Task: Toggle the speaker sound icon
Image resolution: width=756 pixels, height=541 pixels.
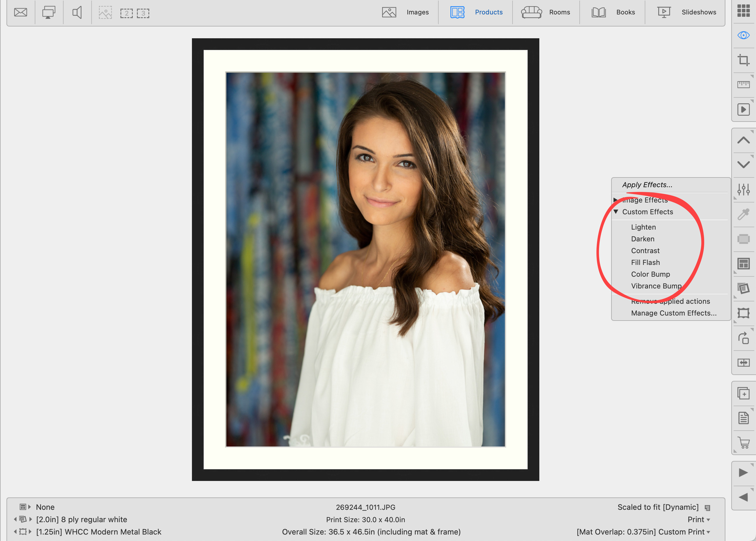Action: 77,13
